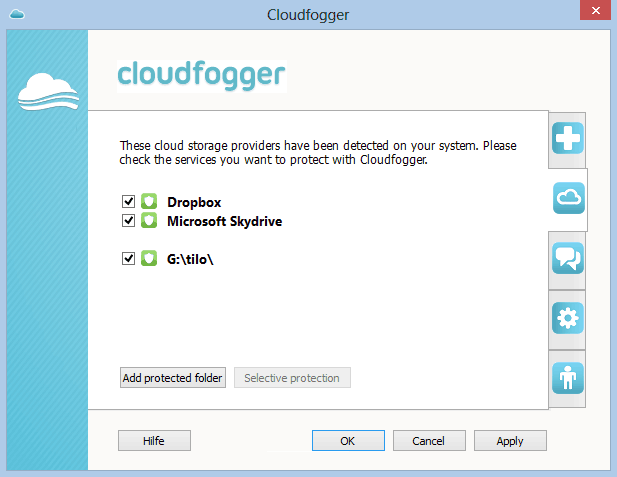Click the shield icon beside G:\tilo\
The image size is (617, 477).
pyautogui.click(x=149, y=258)
